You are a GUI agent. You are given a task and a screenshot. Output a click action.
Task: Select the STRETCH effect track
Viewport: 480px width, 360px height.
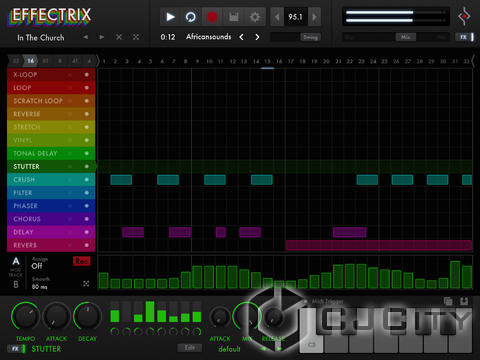51,127
